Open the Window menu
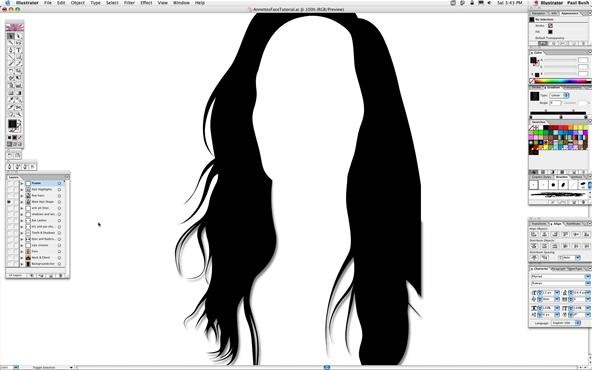Viewport: 592px width, 370px height. tap(181, 3)
